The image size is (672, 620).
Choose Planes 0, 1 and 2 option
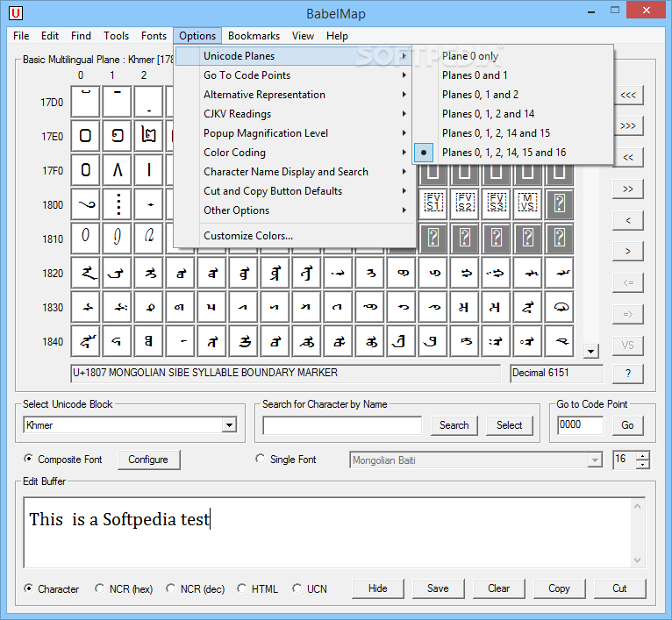(512, 95)
